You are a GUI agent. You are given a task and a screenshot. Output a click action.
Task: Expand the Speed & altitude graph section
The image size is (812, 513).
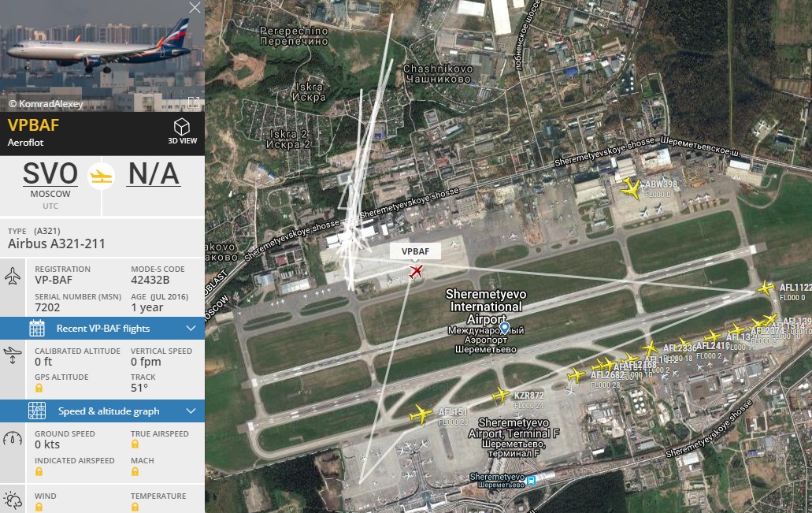point(102,411)
